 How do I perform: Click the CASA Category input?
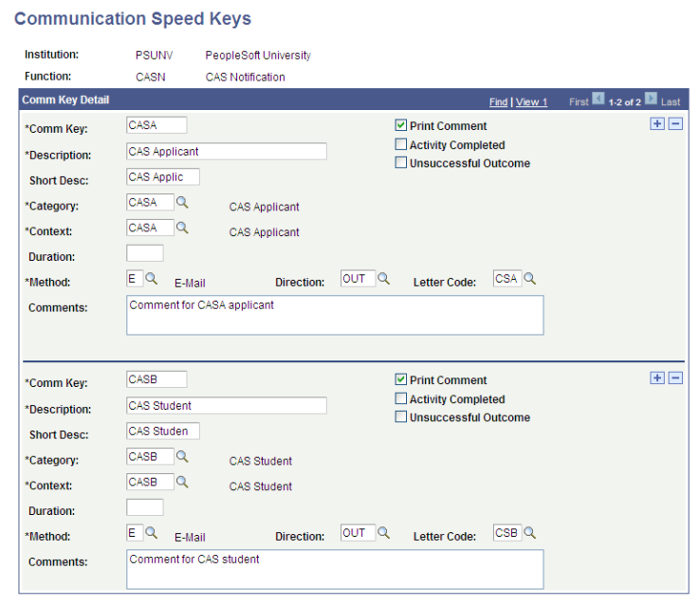150,202
